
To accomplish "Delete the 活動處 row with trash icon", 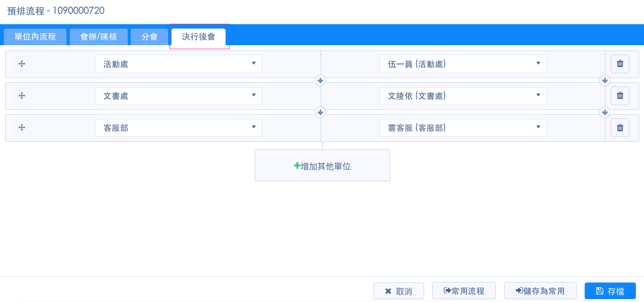I will 620,64.
